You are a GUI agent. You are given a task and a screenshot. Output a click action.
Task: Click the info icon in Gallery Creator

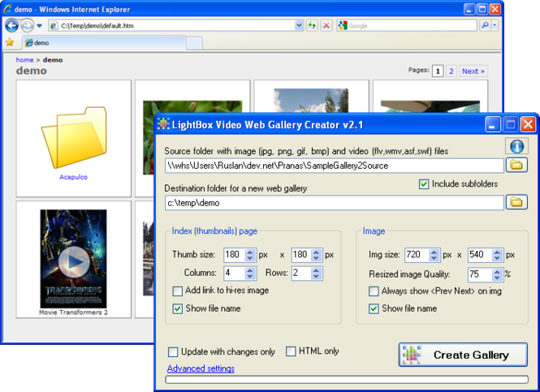click(x=516, y=146)
